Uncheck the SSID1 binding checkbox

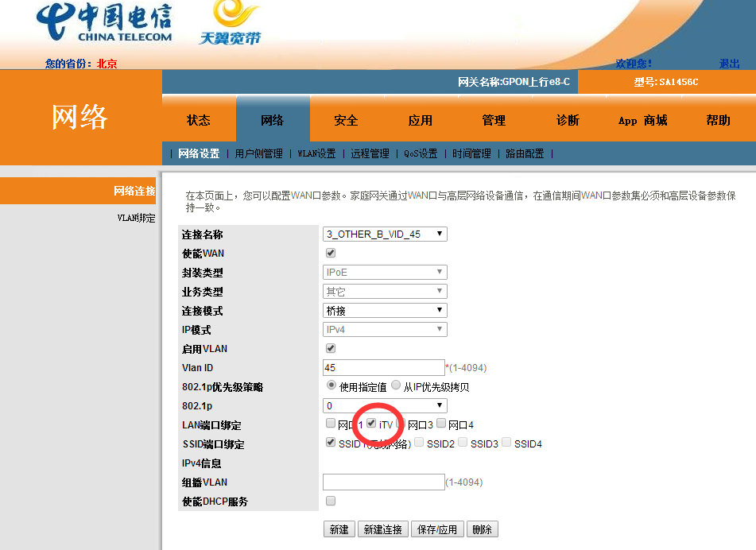click(331, 442)
